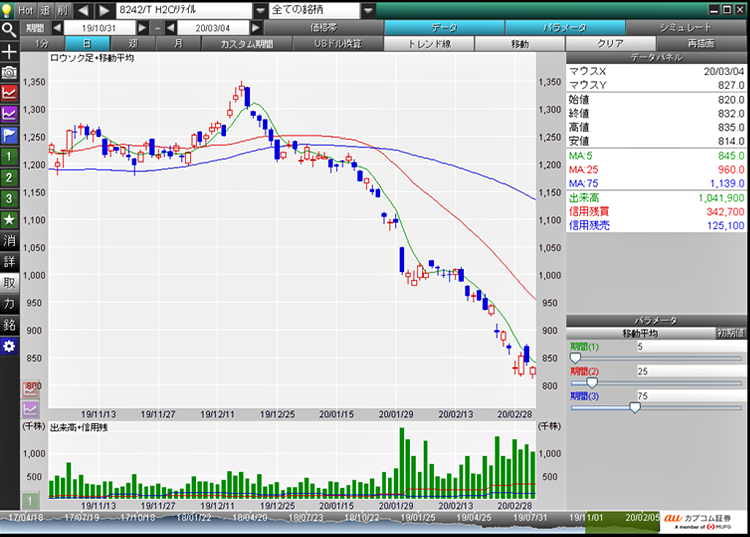
Task: Click the camera snapshot icon in sidebar
Action: coord(9,72)
